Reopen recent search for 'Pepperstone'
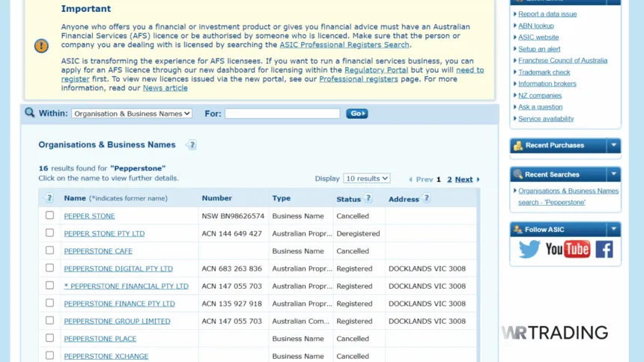Viewport: 644px width, 362px height. [x=568, y=197]
